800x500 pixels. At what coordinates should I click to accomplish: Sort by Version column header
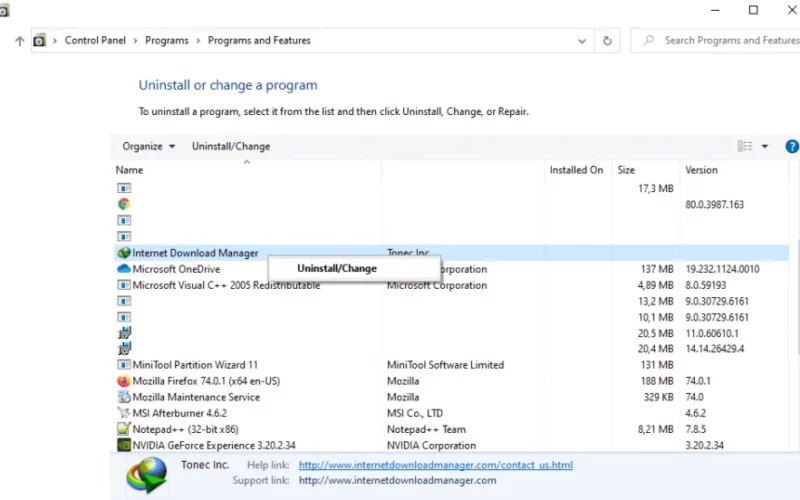(x=701, y=170)
